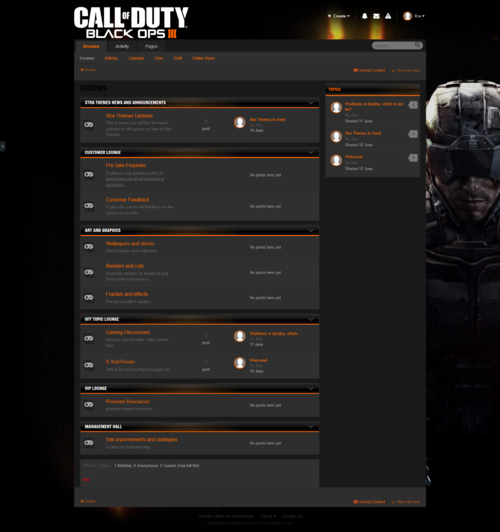Collapse the VIP Lounge category
Image resolution: width=500 pixels, height=532 pixels.
tap(311, 388)
